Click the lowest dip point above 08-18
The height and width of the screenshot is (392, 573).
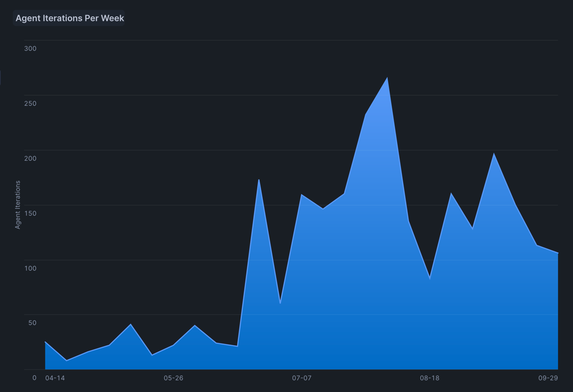pos(430,278)
